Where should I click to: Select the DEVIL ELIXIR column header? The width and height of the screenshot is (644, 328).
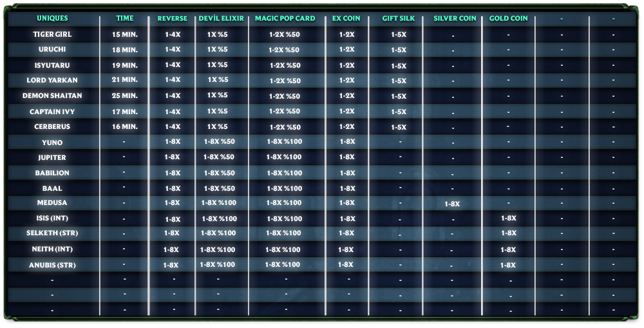pyautogui.click(x=221, y=19)
